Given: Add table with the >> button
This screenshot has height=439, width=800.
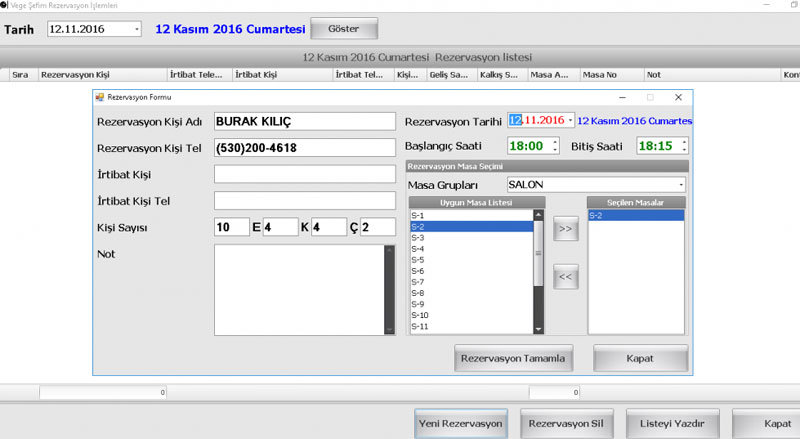Looking at the screenshot, I should point(565,229).
